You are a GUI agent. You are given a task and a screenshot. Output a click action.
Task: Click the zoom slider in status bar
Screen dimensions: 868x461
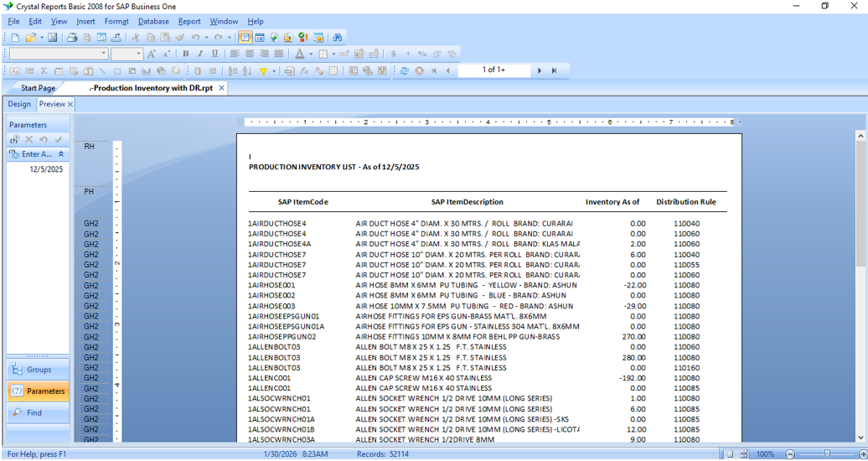pos(828,454)
